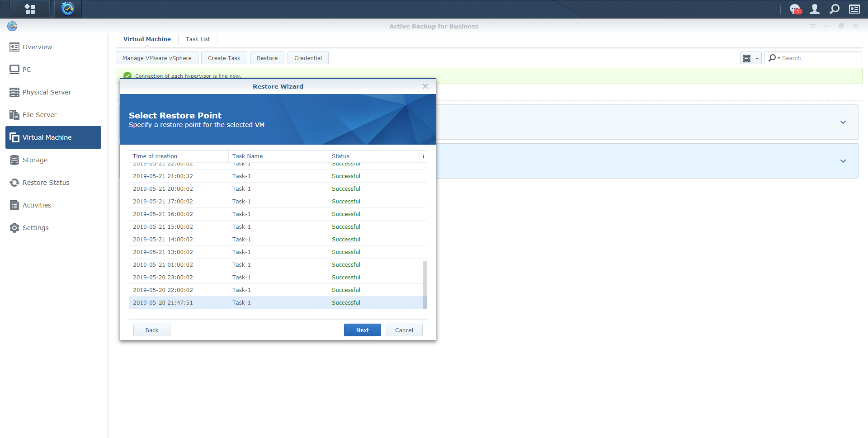Open the DSM main menu icon
Image resolution: width=868 pixels, height=438 pixels.
point(30,9)
